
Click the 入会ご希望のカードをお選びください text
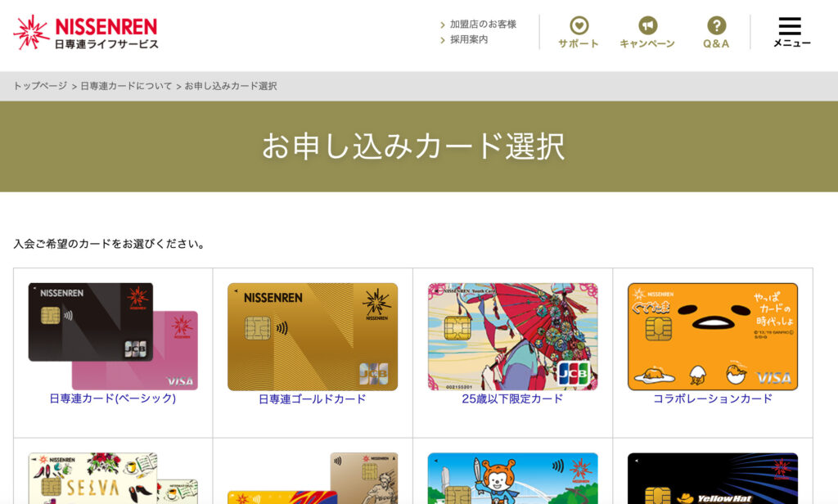click(109, 245)
